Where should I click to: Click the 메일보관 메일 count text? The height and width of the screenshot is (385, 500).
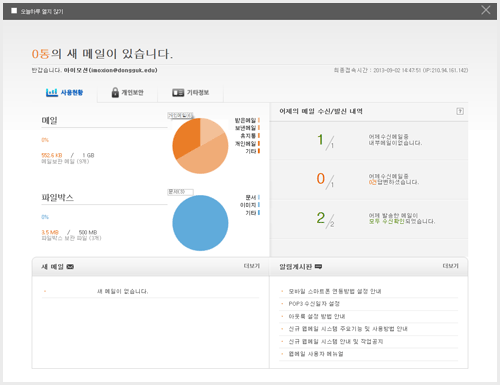65,161
